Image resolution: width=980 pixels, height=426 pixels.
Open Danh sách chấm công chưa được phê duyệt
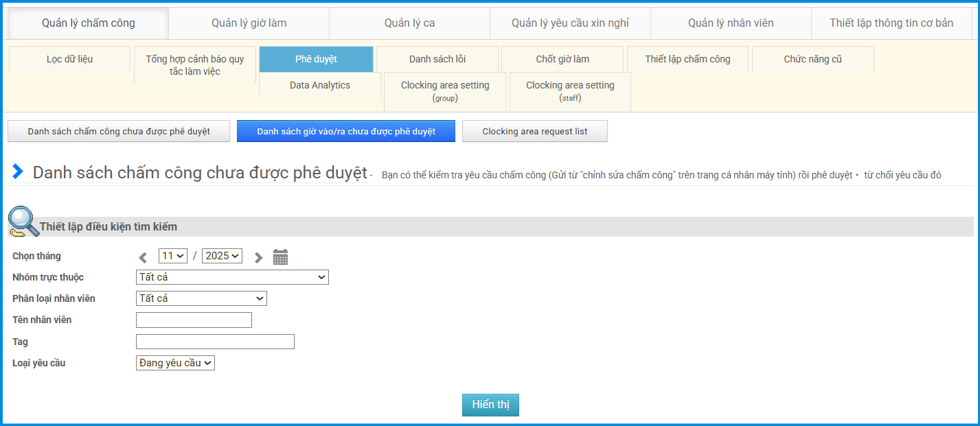(119, 132)
